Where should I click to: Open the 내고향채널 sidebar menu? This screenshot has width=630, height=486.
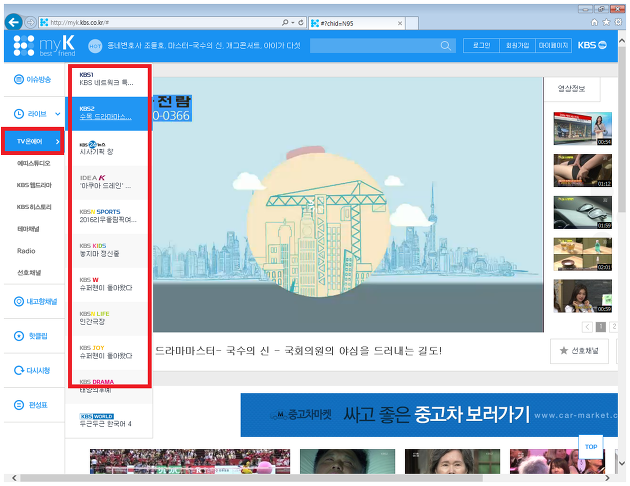[x=35, y=301]
